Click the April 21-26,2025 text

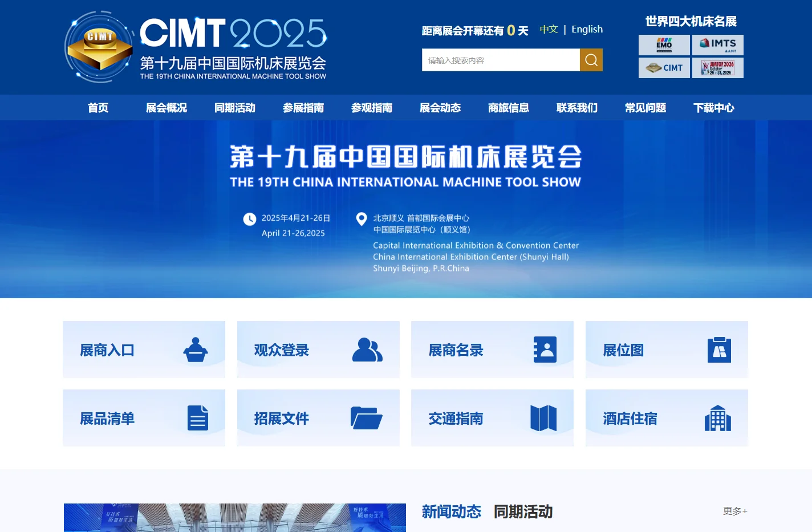pyautogui.click(x=293, y=233)
